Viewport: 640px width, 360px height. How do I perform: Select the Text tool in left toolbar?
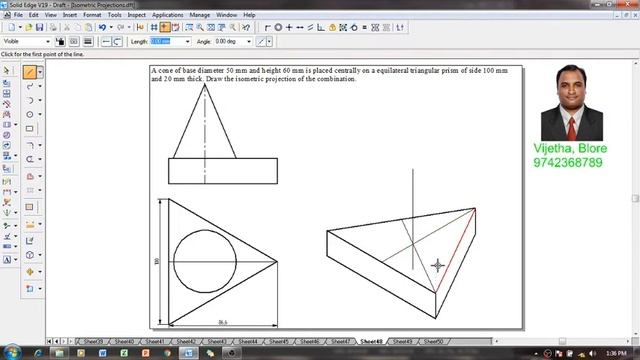(x=7, y=260)
